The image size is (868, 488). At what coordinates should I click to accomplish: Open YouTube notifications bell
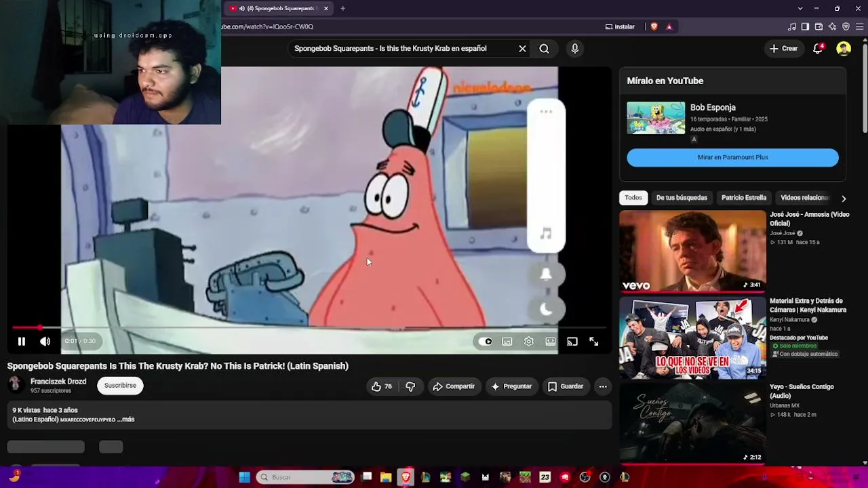pos(818,49)
